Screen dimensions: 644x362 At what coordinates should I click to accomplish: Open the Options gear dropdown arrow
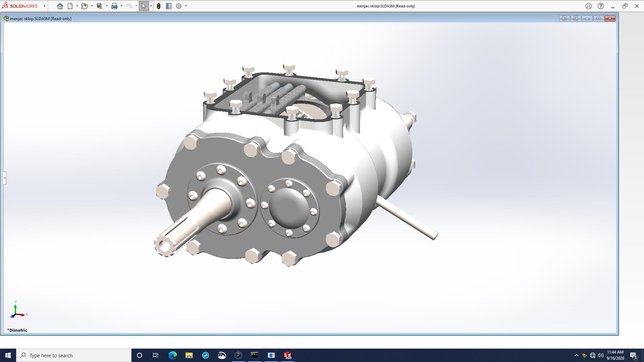coord(186,6)
